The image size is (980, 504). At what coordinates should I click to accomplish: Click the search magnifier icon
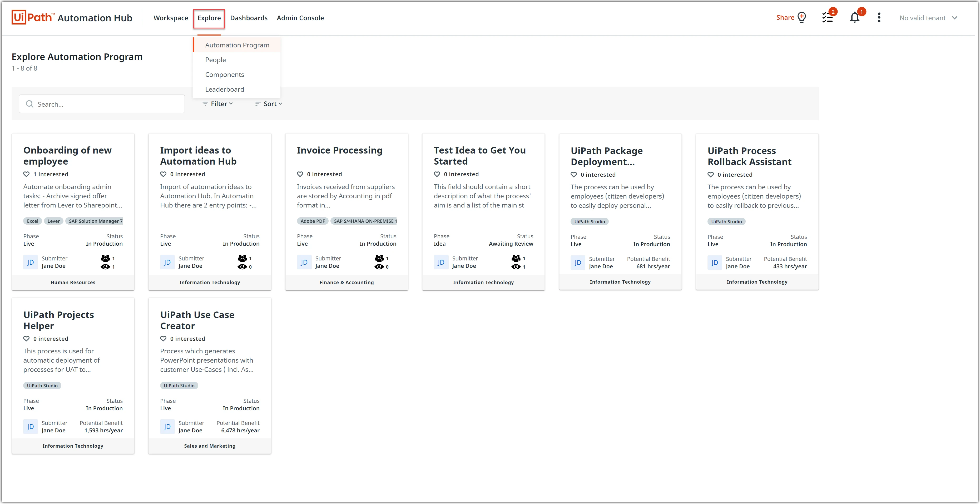pyautogui.click(x=29, y=104)
